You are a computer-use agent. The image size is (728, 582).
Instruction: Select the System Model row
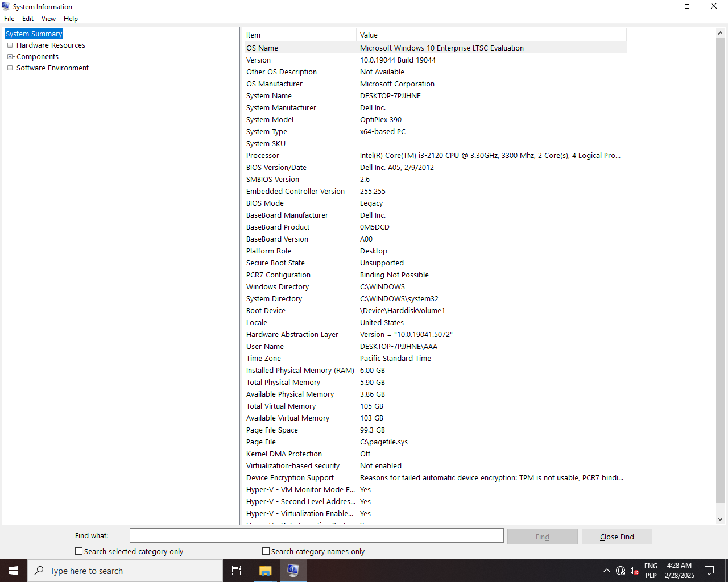436,120
